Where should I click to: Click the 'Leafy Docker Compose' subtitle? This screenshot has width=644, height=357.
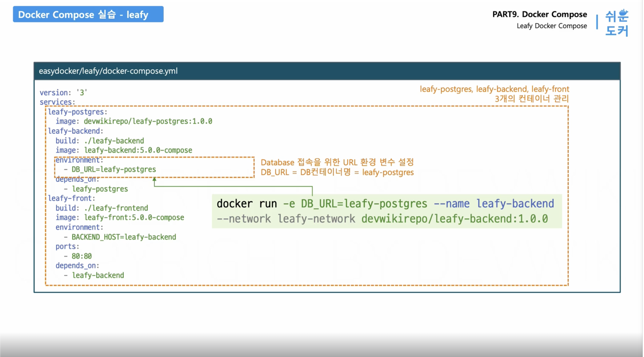(552, 26)
